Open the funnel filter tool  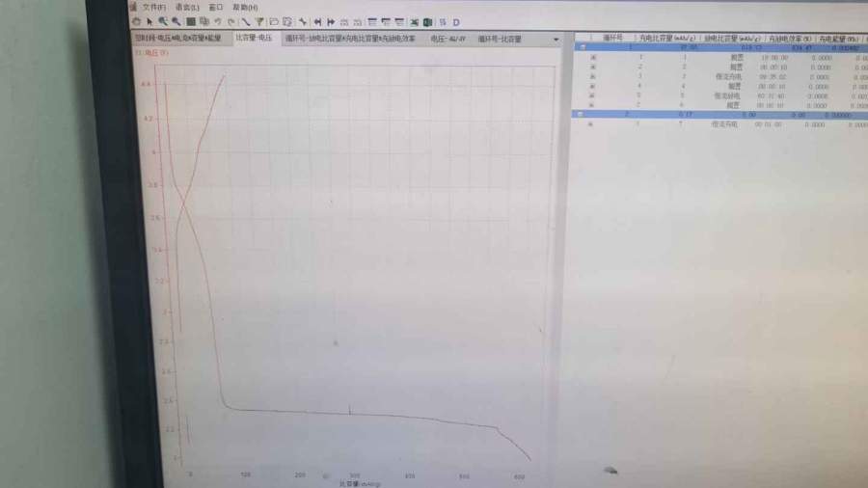[259, 21]
